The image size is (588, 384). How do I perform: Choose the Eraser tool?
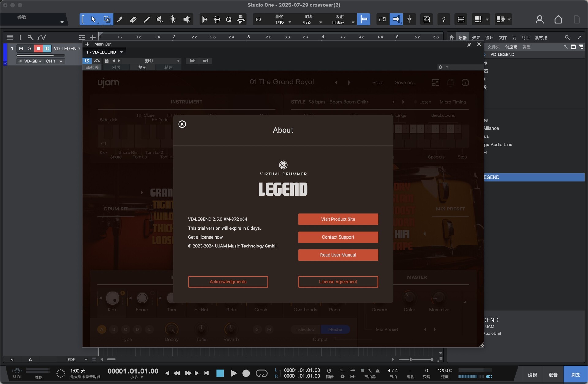pyautogui.click(x=133, y=20)
